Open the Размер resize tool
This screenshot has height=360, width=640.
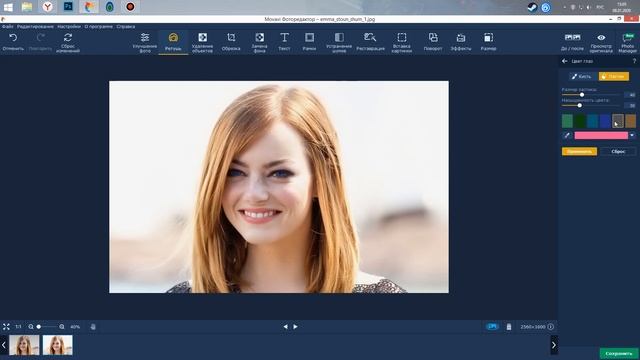point(488,42)
